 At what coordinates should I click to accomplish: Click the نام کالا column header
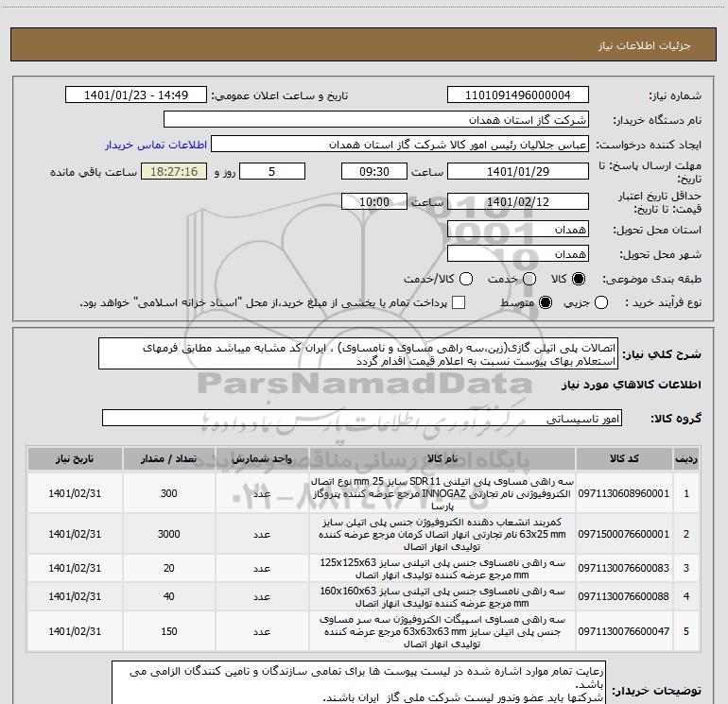(x=442, y=458)
